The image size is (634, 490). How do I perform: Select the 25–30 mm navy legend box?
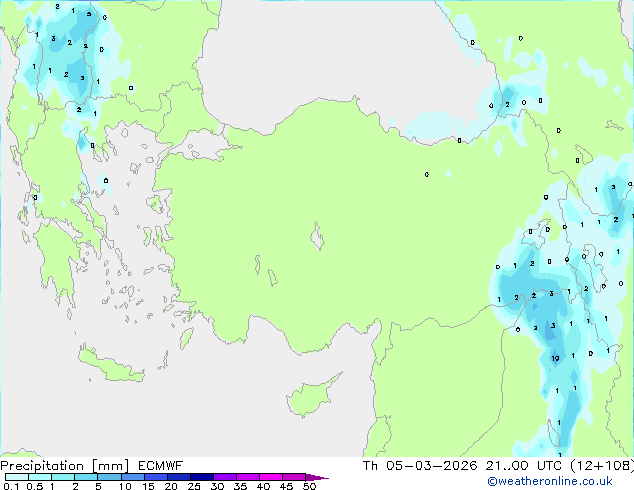(x=201, y=477)
